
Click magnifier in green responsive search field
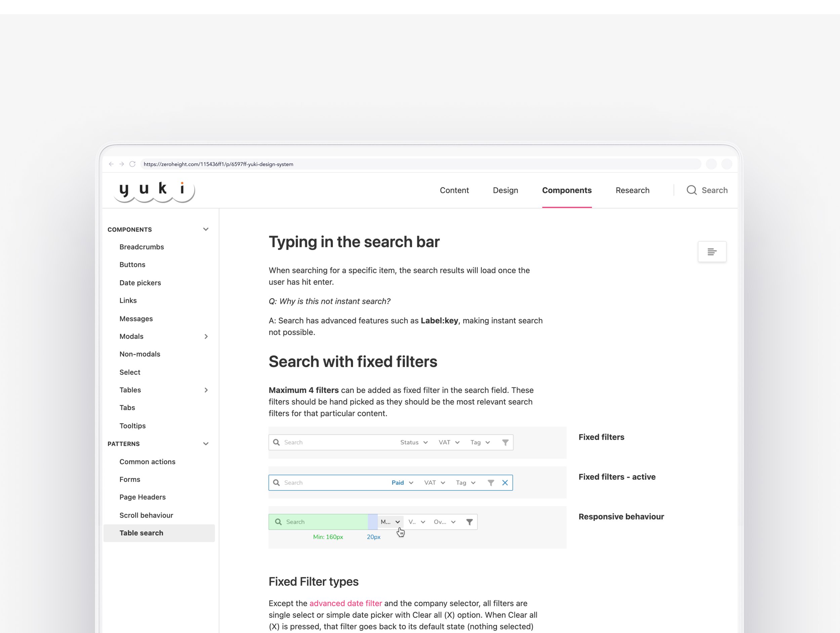point(278,522)
